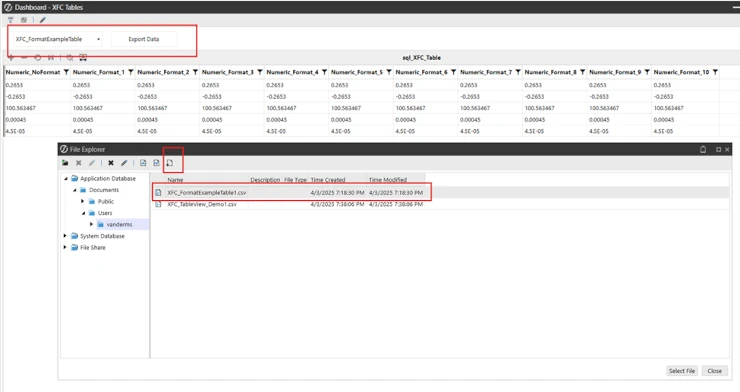Select 0.2653 in the Numeric_NoFormat column
740x392 pixels.
[x=15, y=85]
